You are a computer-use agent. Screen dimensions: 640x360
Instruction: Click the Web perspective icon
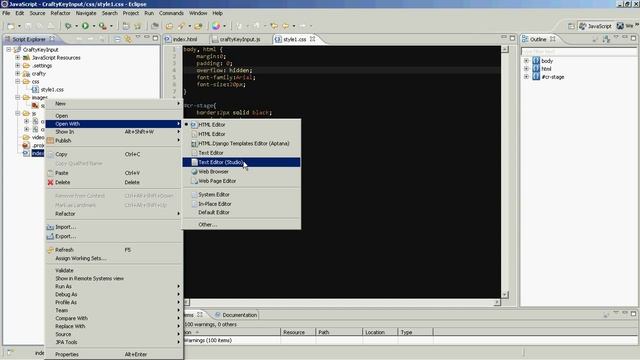pyautogui.click(x=620, y=26)
